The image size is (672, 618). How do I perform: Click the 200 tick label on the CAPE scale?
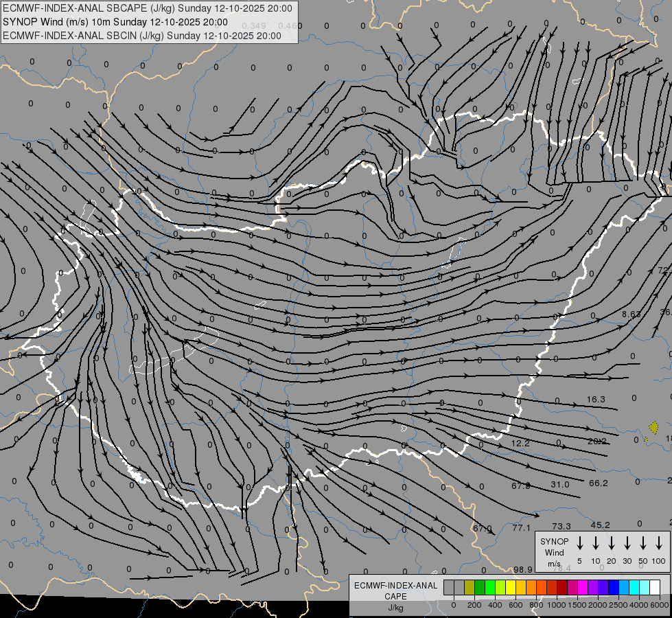point(474,605)
